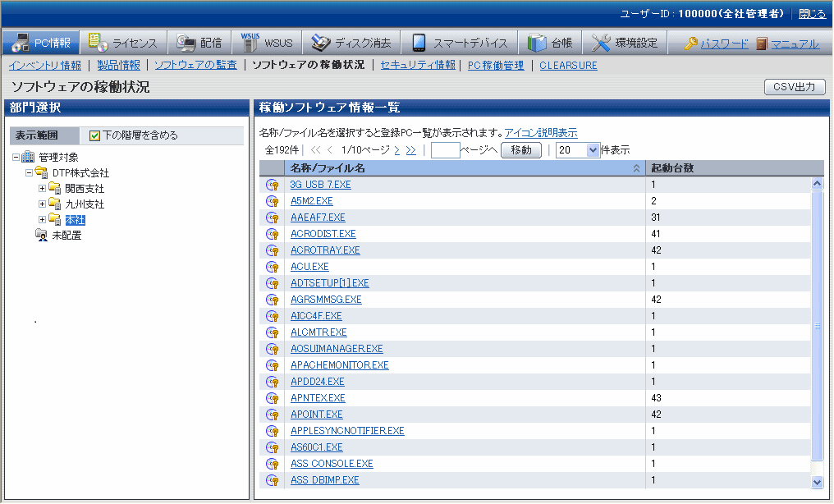Click the icon beside ACROTRAY.EXE row
834x504 pixels.
272,250
